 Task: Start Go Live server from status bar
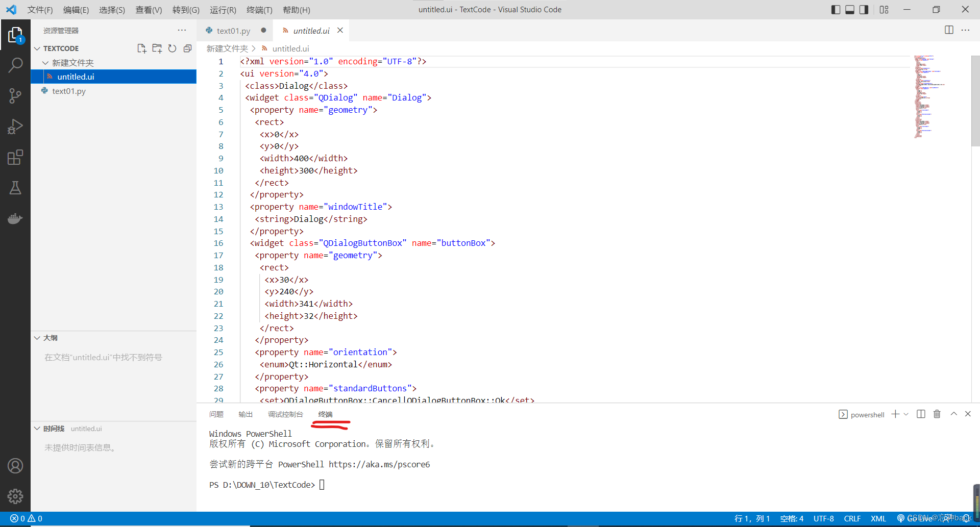click(914, 518)
